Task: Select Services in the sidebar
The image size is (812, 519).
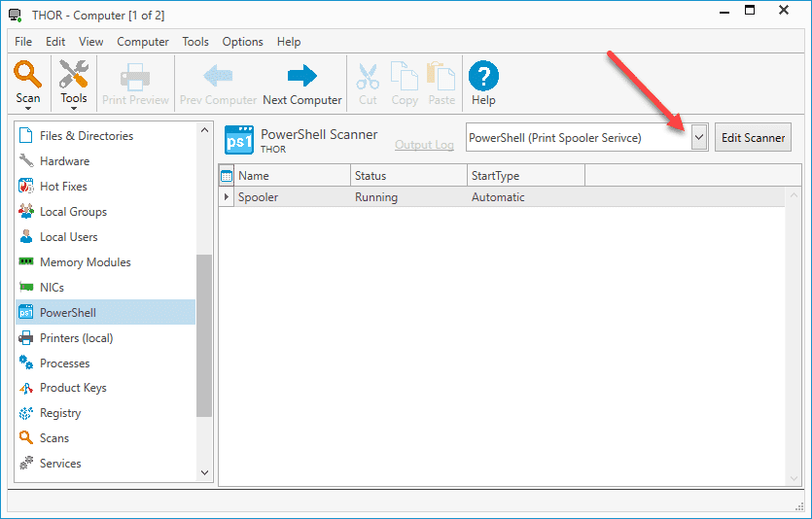Action: click(106, 464)
